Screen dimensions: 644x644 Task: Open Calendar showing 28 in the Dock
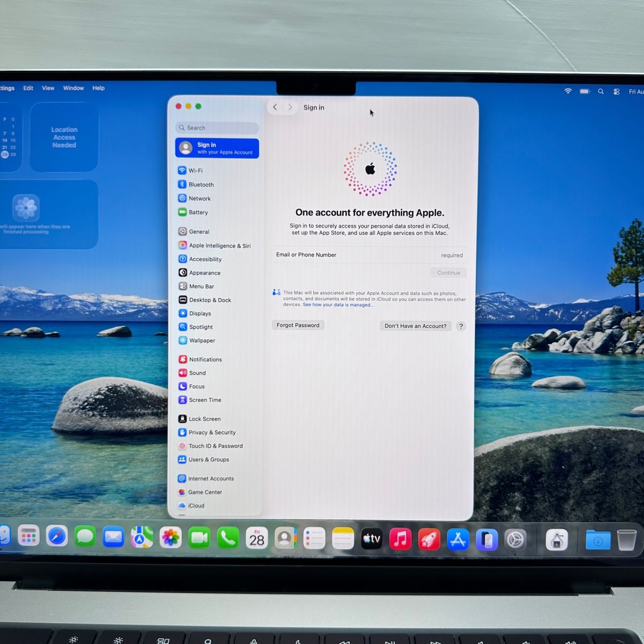257,538
